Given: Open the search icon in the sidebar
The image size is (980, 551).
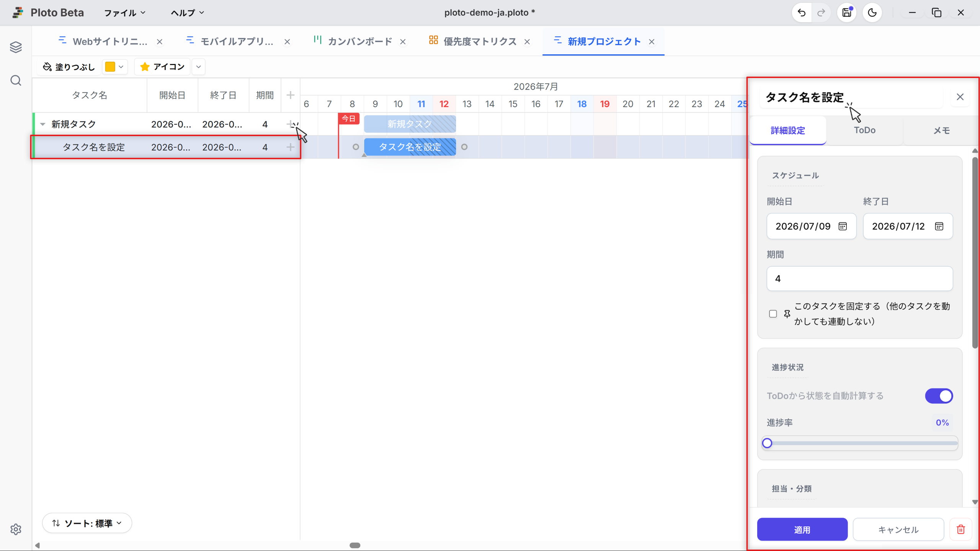Looking at the screenshot, I should click(16, 81).
